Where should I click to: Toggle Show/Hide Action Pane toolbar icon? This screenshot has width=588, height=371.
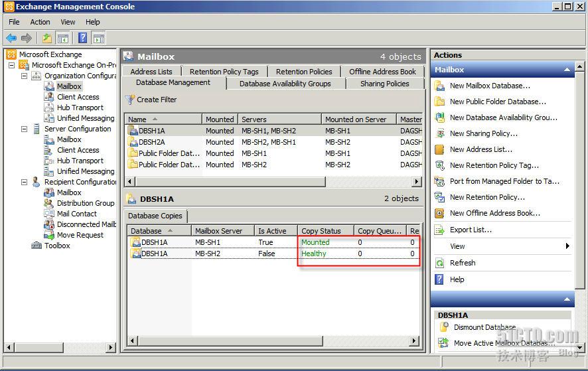[99, 38]
